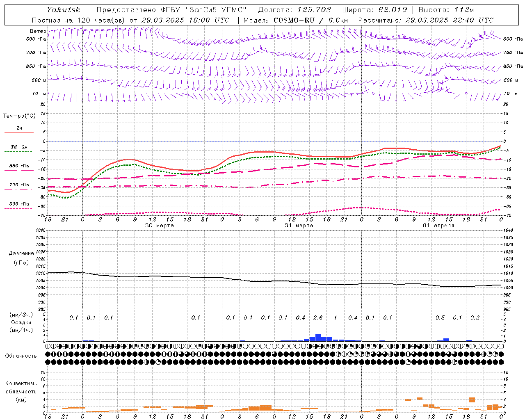
Task: Click the 31 марта date label
Action: (299, 226)
